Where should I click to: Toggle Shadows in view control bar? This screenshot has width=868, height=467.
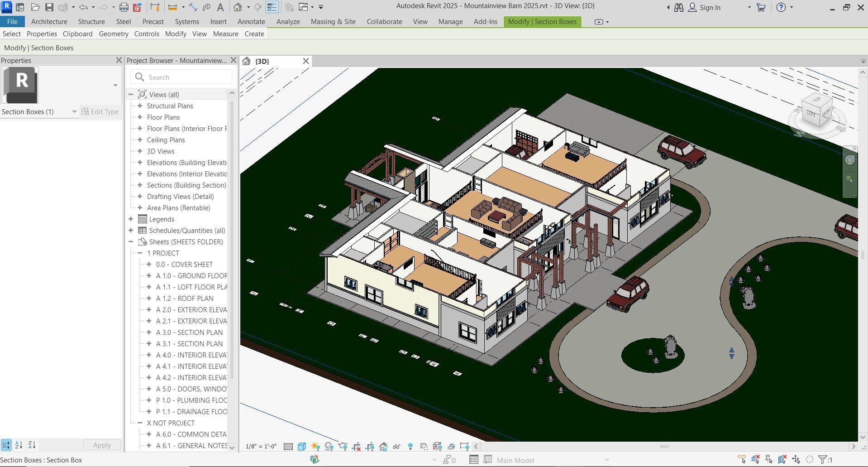point(329,447)
